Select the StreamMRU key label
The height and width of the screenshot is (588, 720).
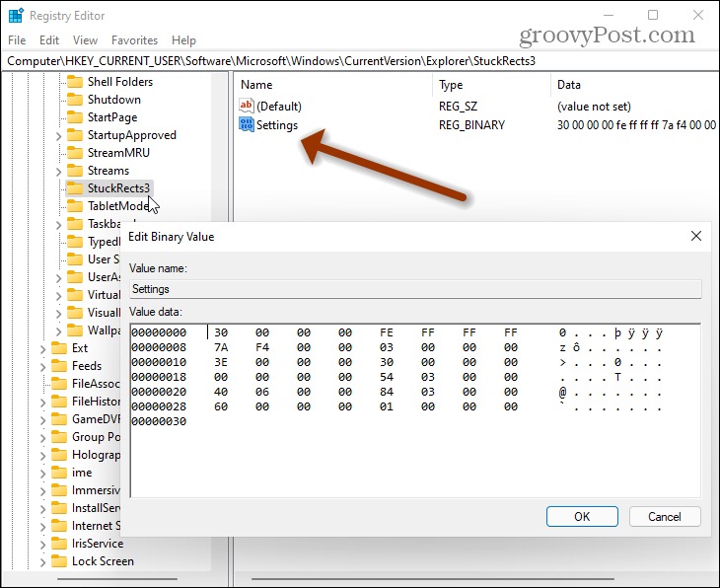(x=118, y=153)
